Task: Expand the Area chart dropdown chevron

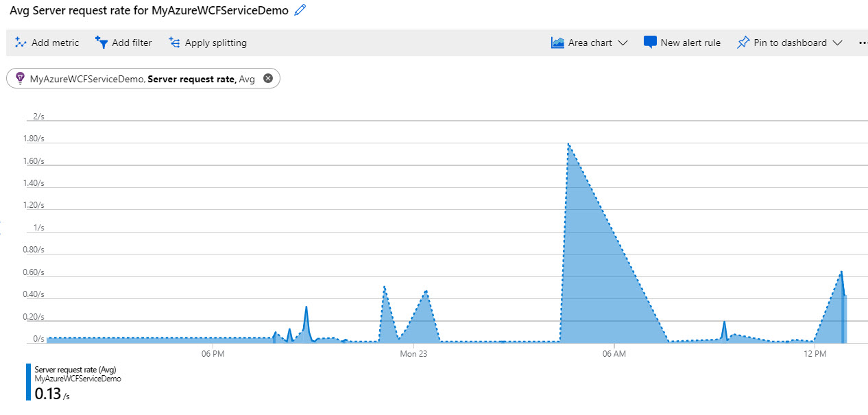Action: pyautogui.click(x=623, y=43)
